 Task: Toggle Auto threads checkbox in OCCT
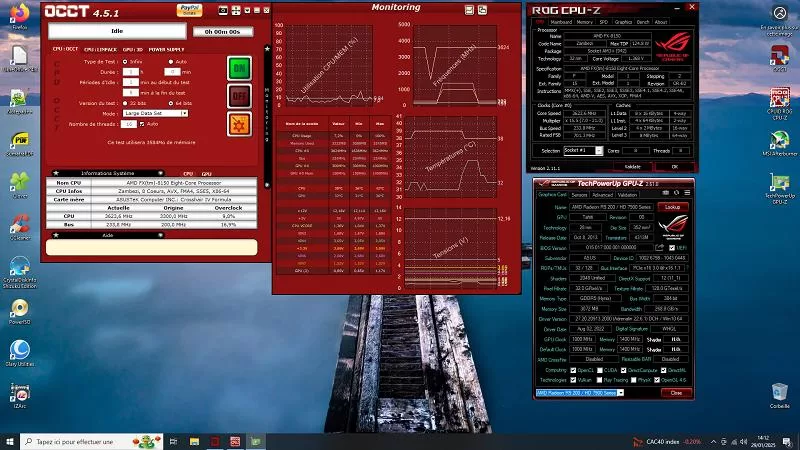point(142,124)
